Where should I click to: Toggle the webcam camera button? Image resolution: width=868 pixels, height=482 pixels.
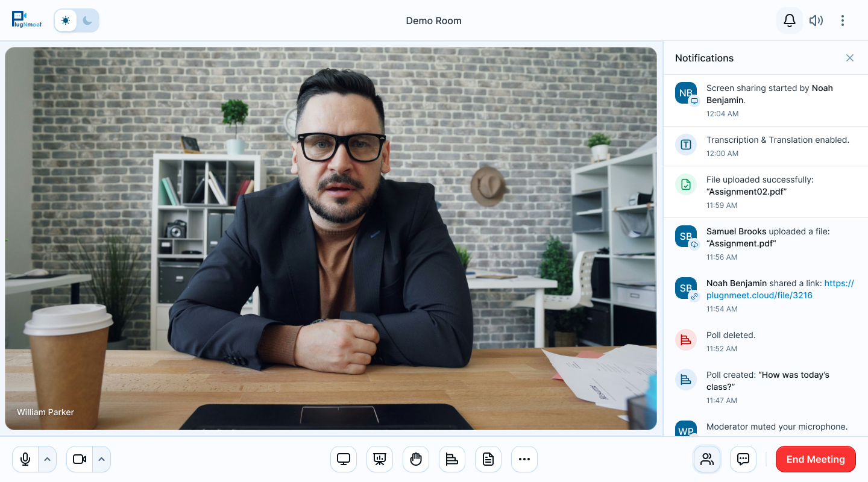coord(80,459)
